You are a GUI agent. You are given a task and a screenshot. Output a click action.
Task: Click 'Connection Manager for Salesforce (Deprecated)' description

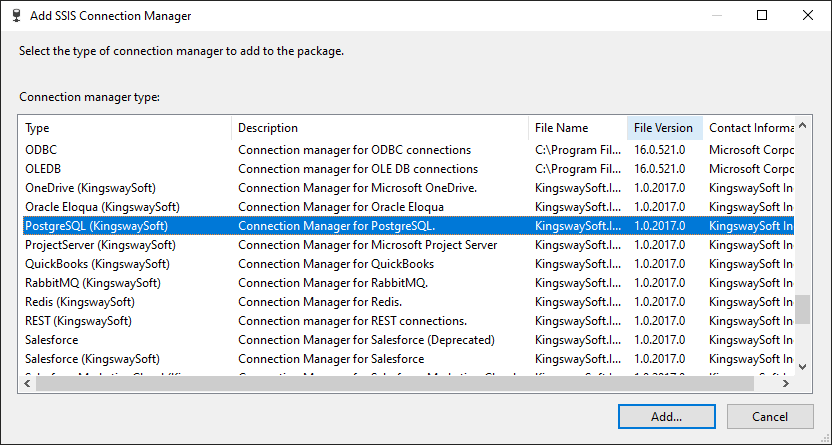tap(367, 340)
